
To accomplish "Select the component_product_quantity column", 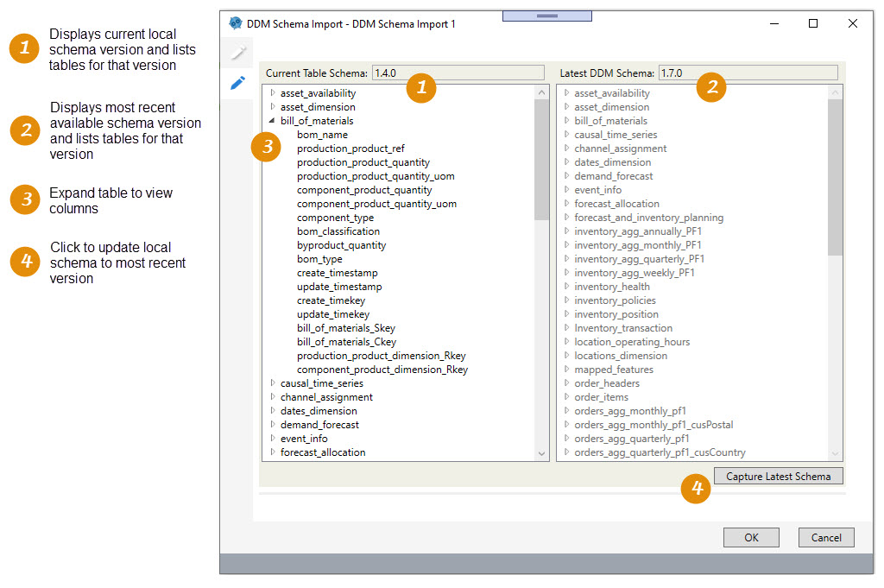I will pyautogui.click(x=364, y=190).
